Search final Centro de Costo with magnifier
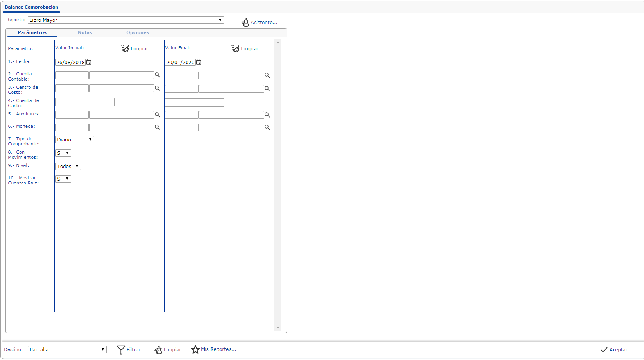The image size is (644, 360). (267, 89)
